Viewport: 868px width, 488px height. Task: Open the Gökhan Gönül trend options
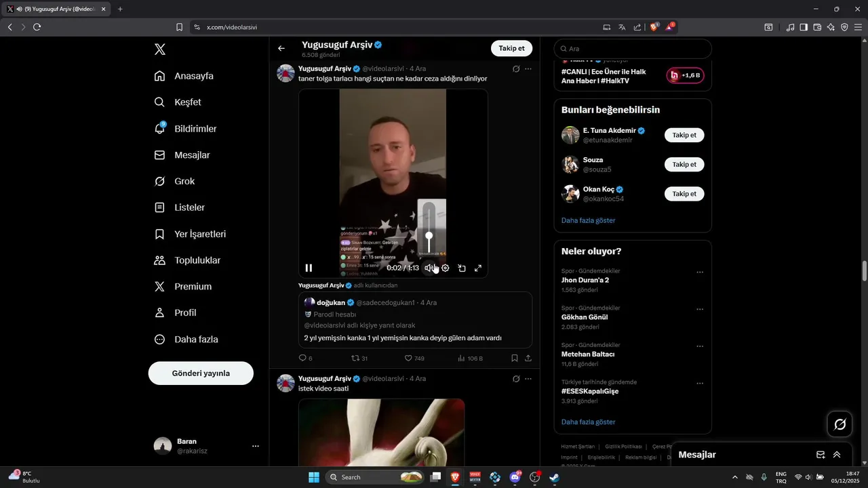pos(700,309)
